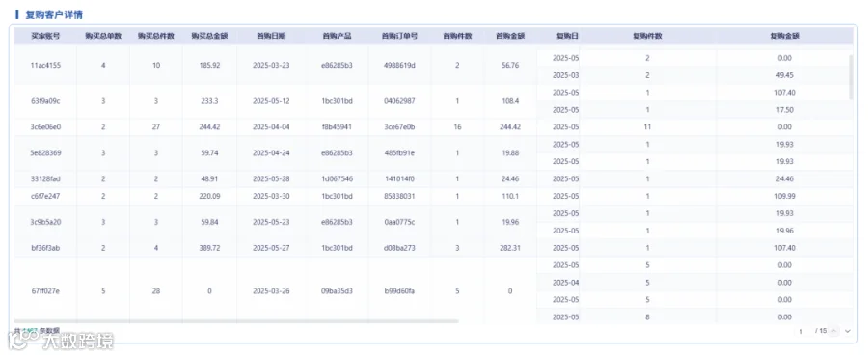868x357 pixels.
Task: Click the 首购订单号 column header
Action: tap(399, 36)
